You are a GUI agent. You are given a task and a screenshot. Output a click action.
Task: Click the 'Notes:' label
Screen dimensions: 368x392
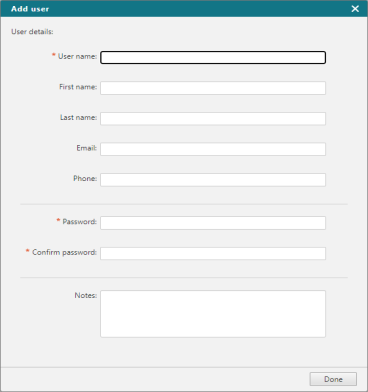click(86, 295)
